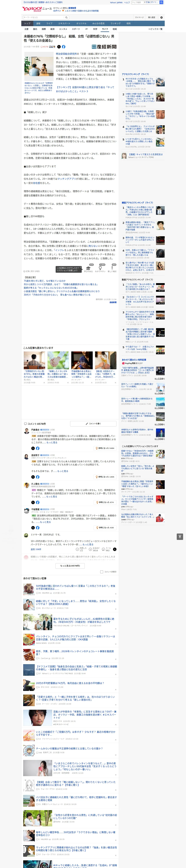Image resolution: width=186 pixels, height=868 pixels.
Task: Open the みんなの意見 tab
Action: pos(99,24)
